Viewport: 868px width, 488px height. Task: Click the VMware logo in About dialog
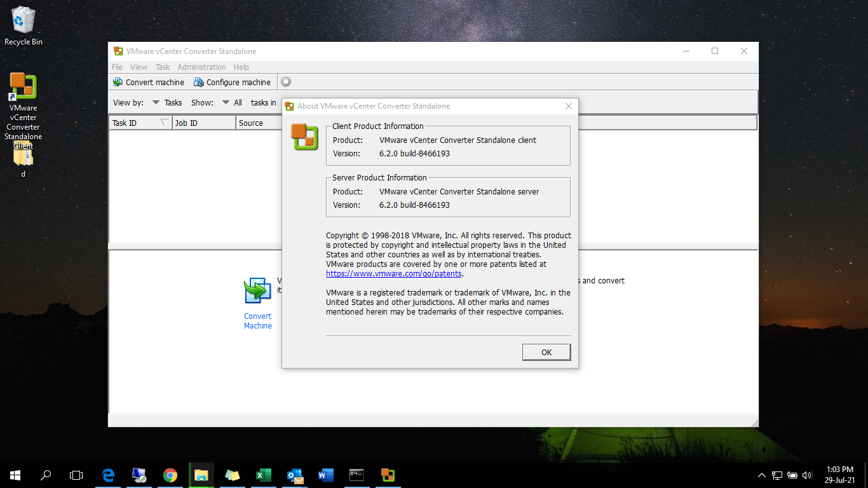304,137
